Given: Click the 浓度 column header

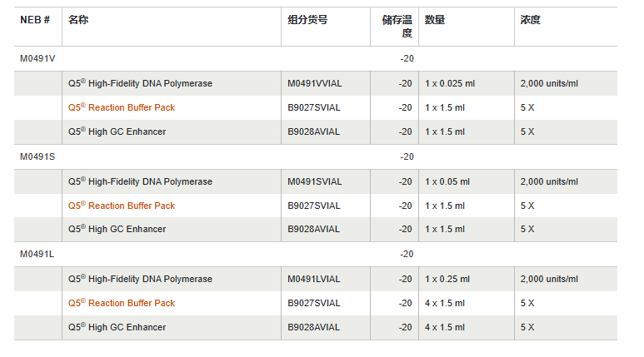Looking at the screenshot, I should coord(530,20).
